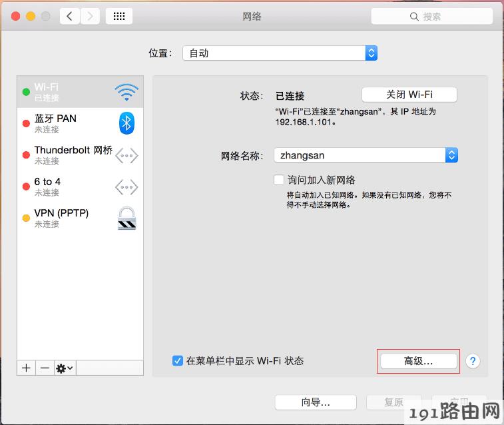The width and height of the screenshot is (504, 425).
Task: Click the 已连接 status text
Action: tap(290, 96)
